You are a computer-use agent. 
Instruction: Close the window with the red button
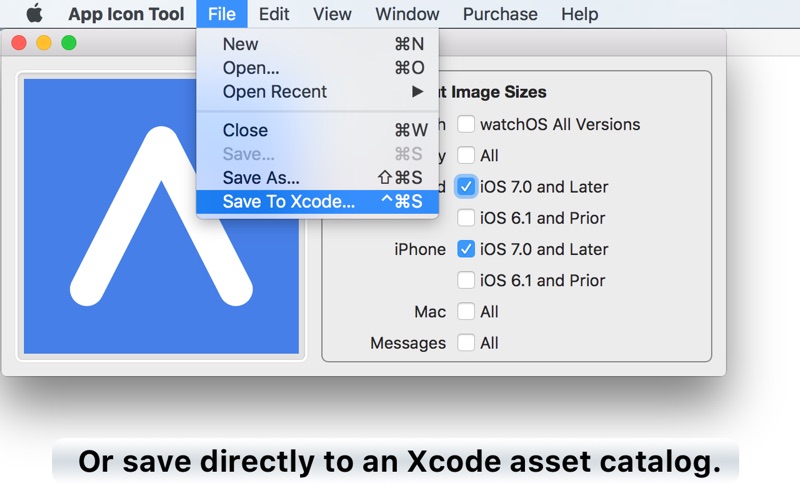coord(19,43)
